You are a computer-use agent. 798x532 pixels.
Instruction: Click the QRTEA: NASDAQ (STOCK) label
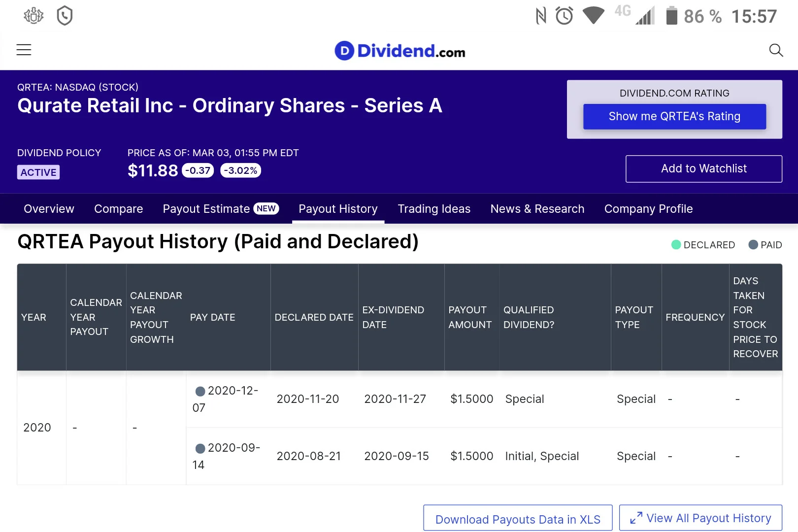tap(78, 87)
